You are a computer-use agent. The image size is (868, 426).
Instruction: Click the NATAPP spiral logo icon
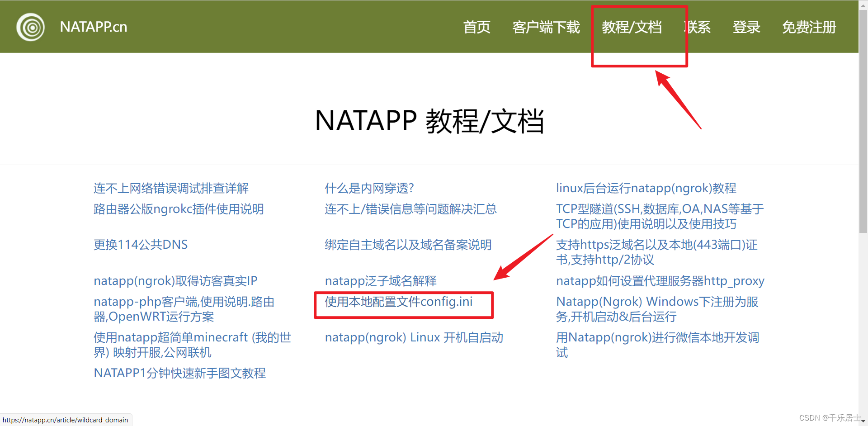click(x=30, y=27)
